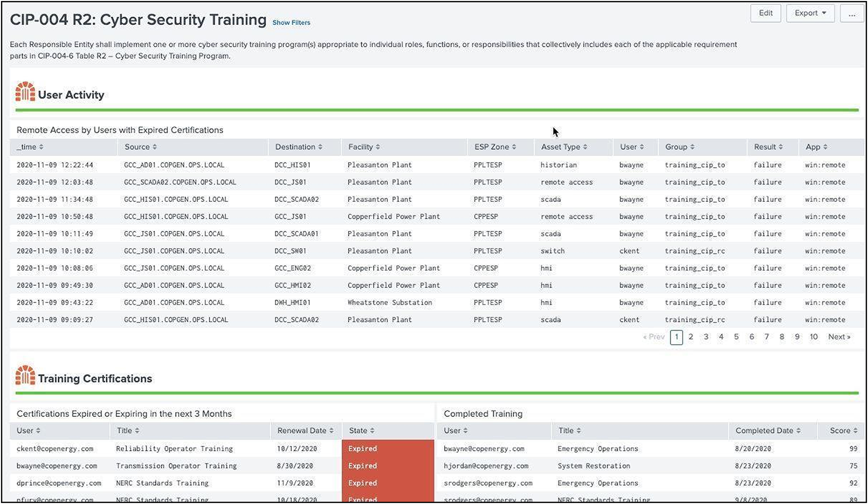Click Transmission Operator Training title
Image resolution: width=868 pixels, height=504 pixels.
click(176, 466)
